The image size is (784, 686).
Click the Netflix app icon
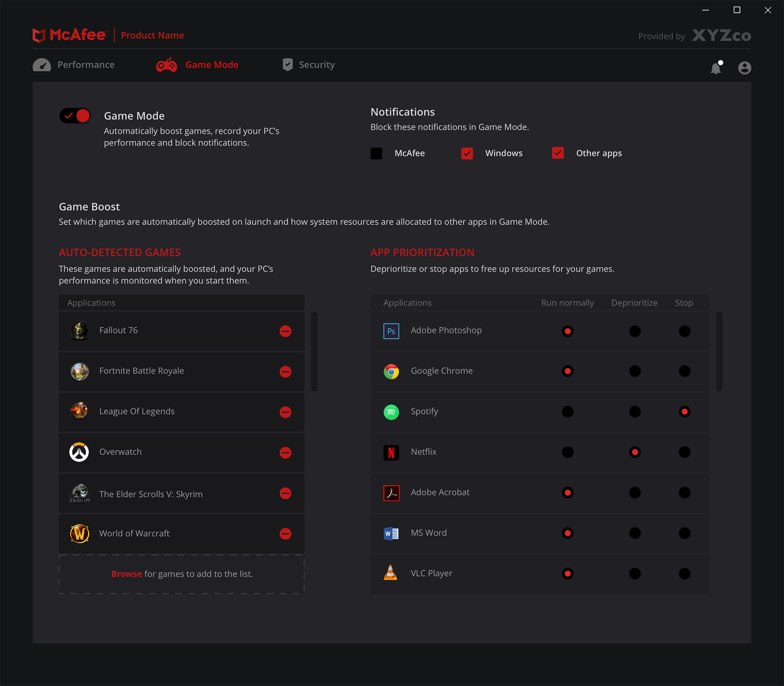pos(391,452)
